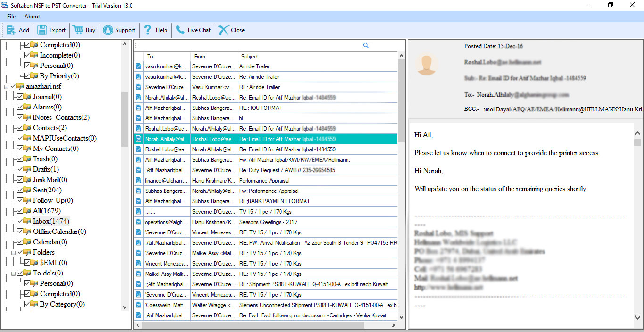Click the Help question mark icon
This screenshot has width=644, height=332.
click(x=148, y=30)
